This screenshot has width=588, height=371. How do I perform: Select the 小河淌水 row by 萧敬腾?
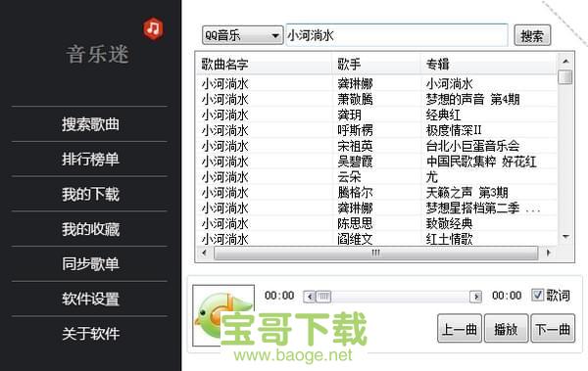tap(376, 99)
